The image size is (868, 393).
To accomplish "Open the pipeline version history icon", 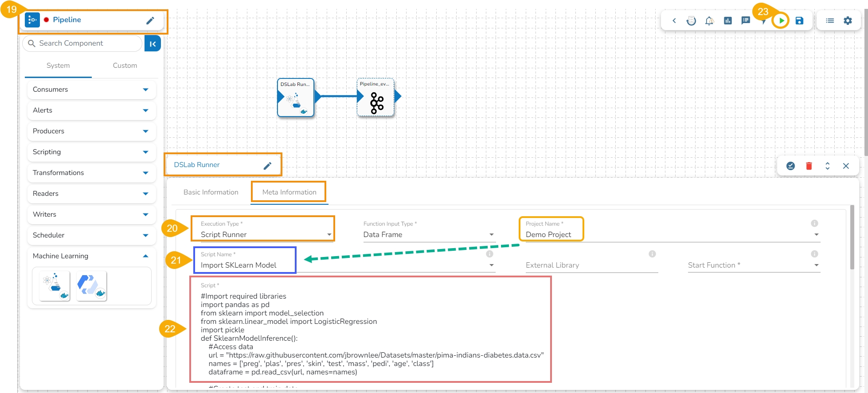I will point(691,20).
